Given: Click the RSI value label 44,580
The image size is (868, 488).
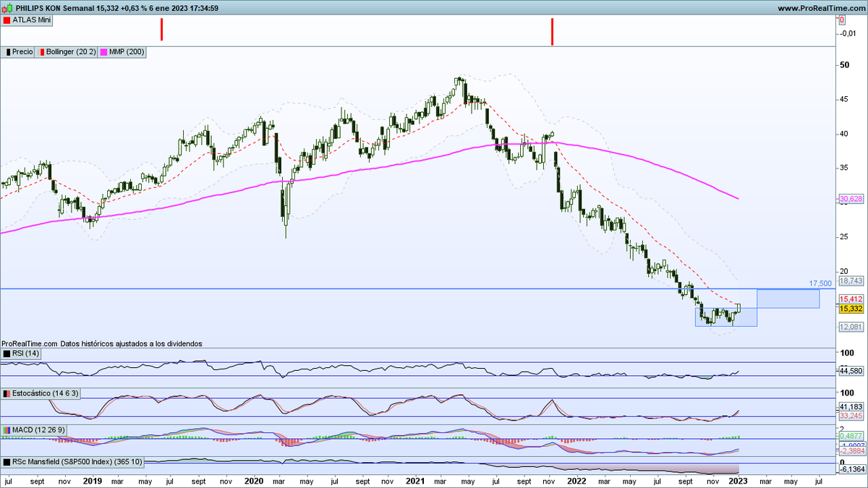Looking at the screenshot, I should [850, 371].
